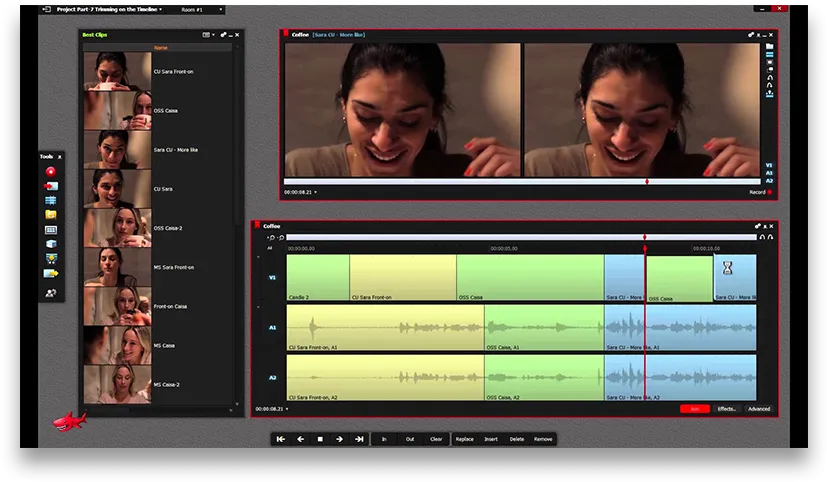Open the Export tool with yellow arrow
The image size is (827, 482).
pyautogui.click(x=51, y=273)
